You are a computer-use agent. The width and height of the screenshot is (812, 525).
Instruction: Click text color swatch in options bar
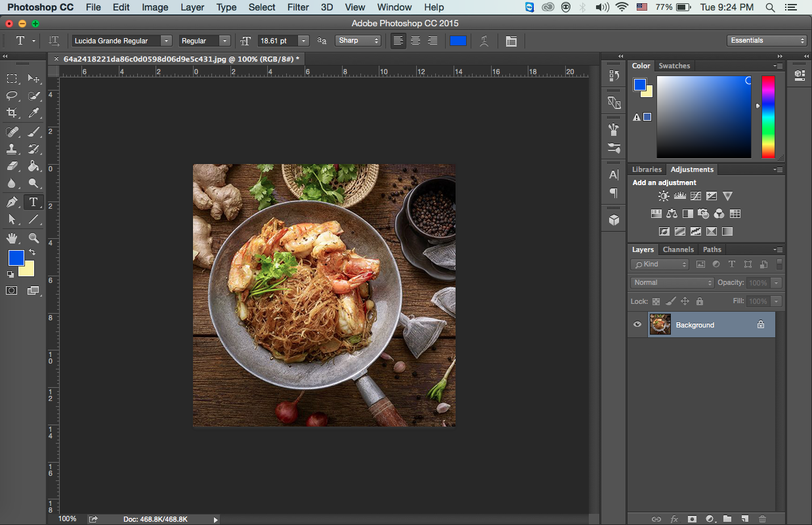pyautogui.click(x=458, y=41)
